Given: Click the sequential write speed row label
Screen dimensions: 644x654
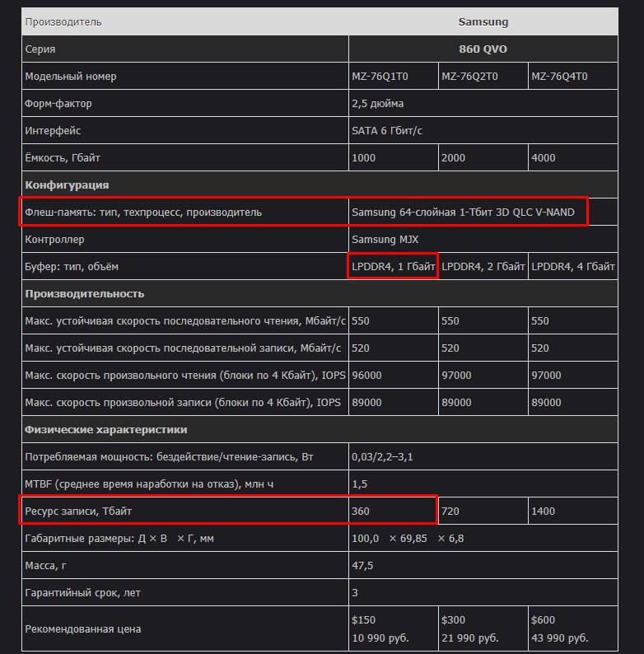Looking at the screenshot, I should (183, 348).
